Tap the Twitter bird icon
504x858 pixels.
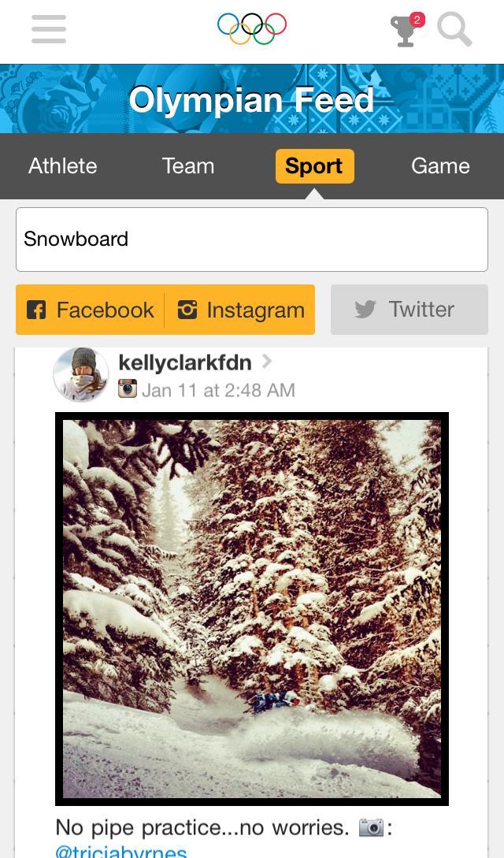point(365,310)
